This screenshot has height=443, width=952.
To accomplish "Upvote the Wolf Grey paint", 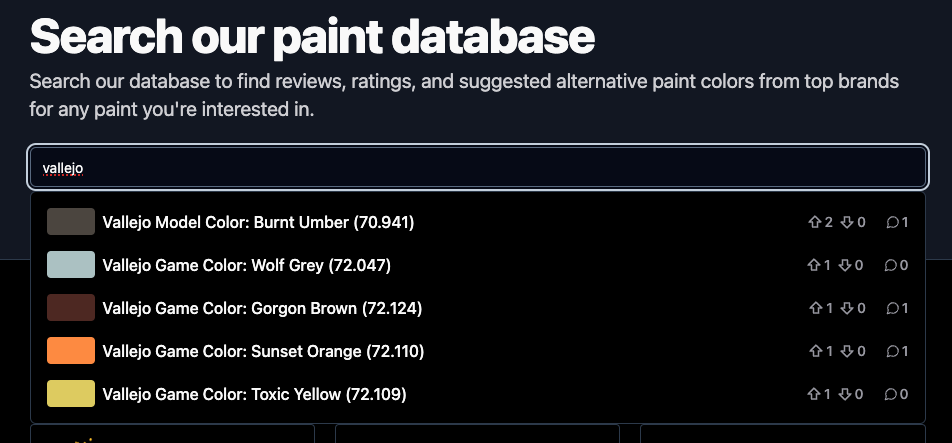I will 814,265.
